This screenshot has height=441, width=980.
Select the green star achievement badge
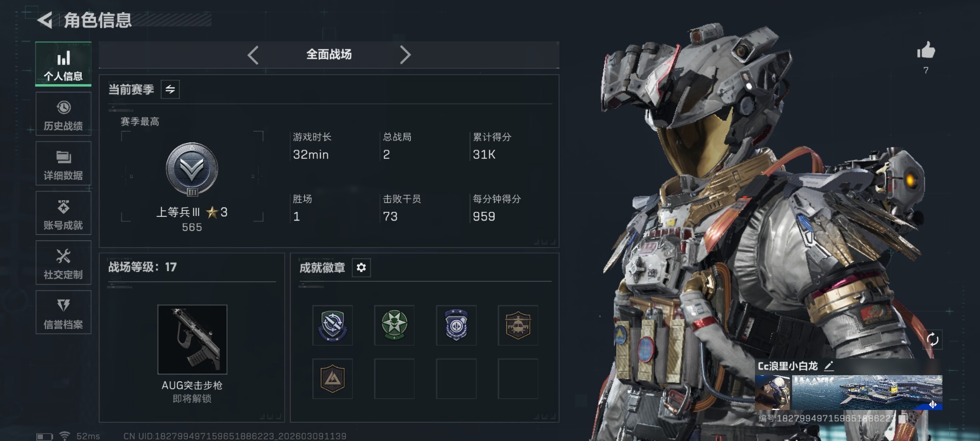tap(394, 326)
